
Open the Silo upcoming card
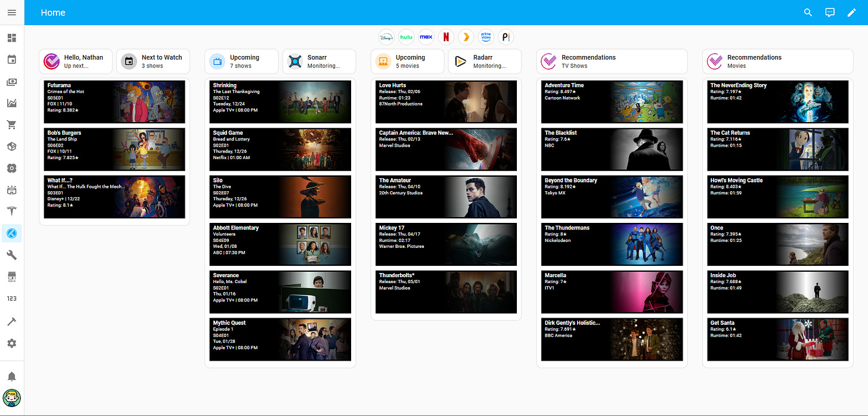(280, 197)
